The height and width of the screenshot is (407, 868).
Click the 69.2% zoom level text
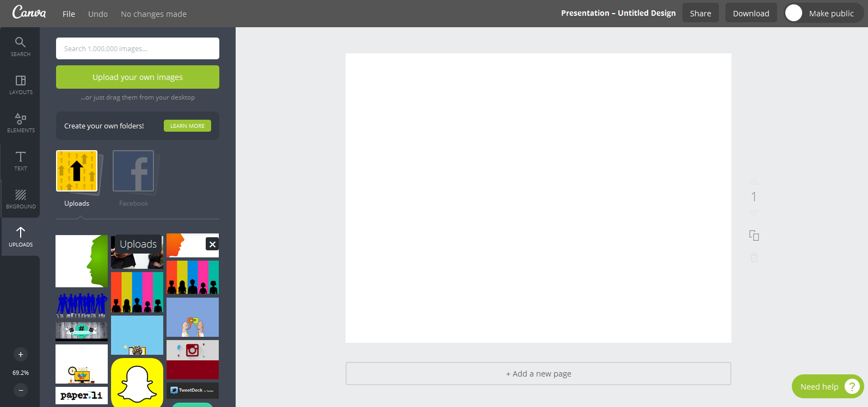pos(21,373)
